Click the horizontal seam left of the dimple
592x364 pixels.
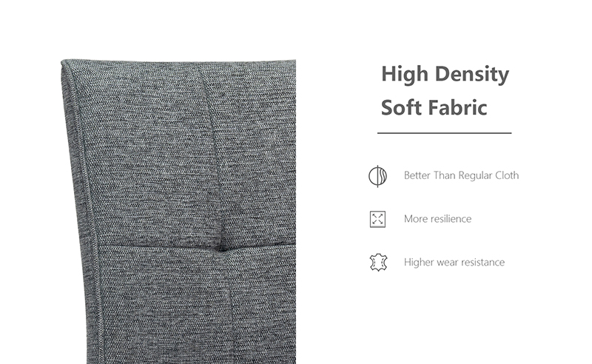(x=155, y=246)
